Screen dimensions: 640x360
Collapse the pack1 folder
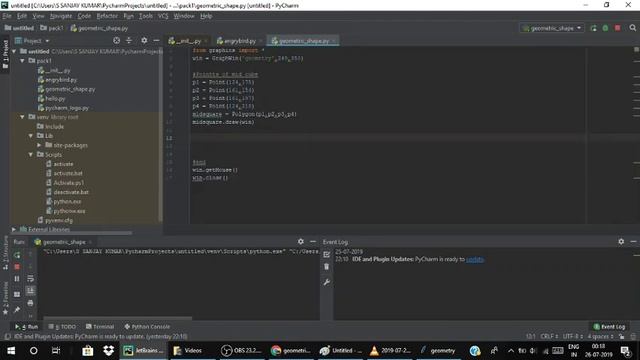coord(22,61)
